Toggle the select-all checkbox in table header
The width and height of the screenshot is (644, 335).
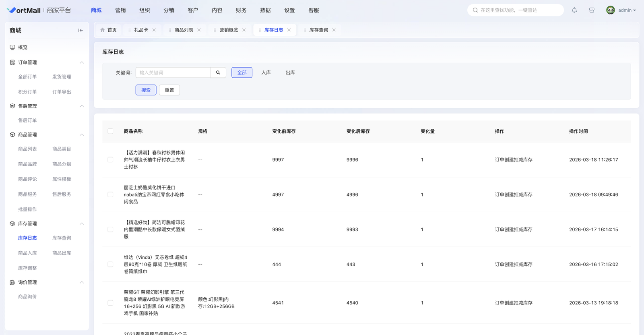point(110,131)
